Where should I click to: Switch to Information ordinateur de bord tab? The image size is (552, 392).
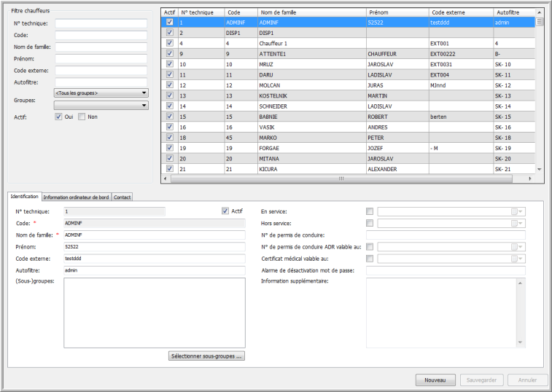pyautogui.click(x=76, y=197)
